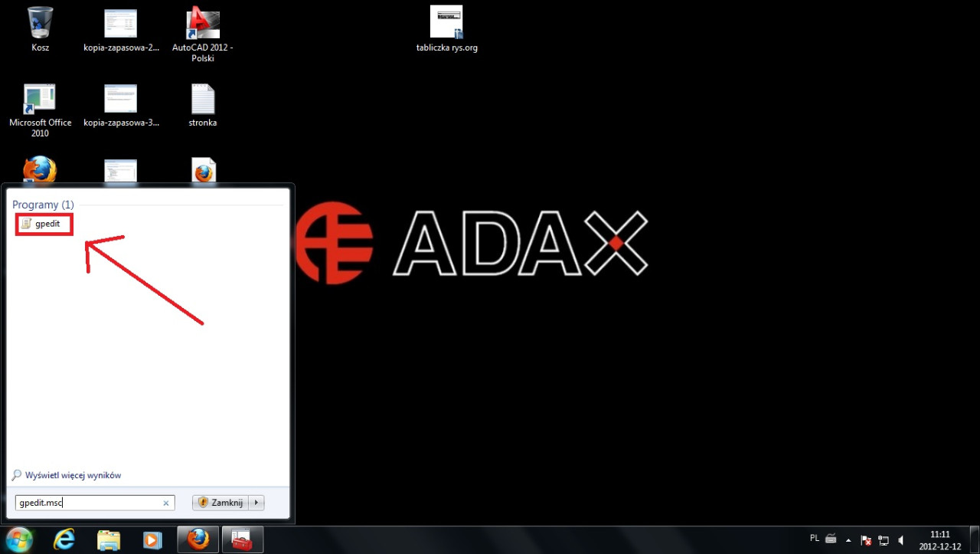Click the 'Wyświetl więcej wyników' link
This screenshot has height=554, width=980.
[72, 475]
